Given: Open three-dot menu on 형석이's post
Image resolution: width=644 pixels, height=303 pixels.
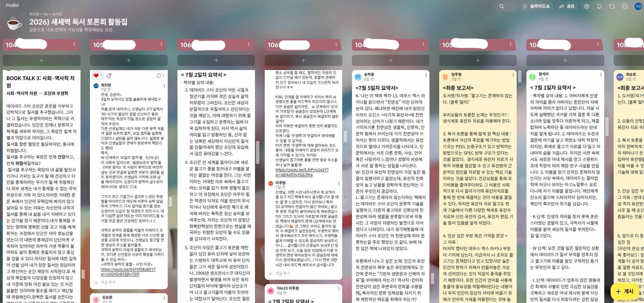Looking at the screenshot, I should [x=601, y=75].
